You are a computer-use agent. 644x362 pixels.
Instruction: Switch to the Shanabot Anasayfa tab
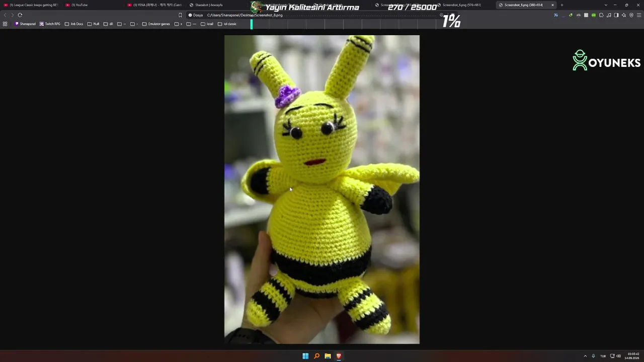(217, 5)
